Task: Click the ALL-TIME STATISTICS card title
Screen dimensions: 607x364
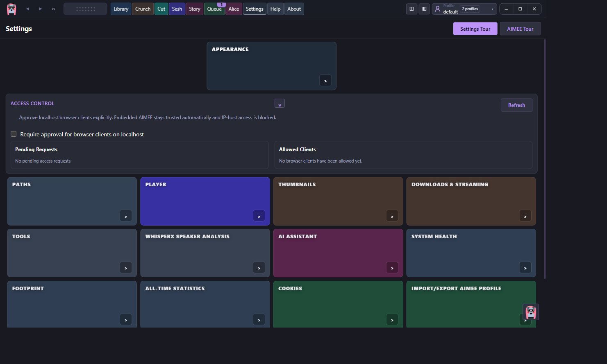Action: pos(175,288)
